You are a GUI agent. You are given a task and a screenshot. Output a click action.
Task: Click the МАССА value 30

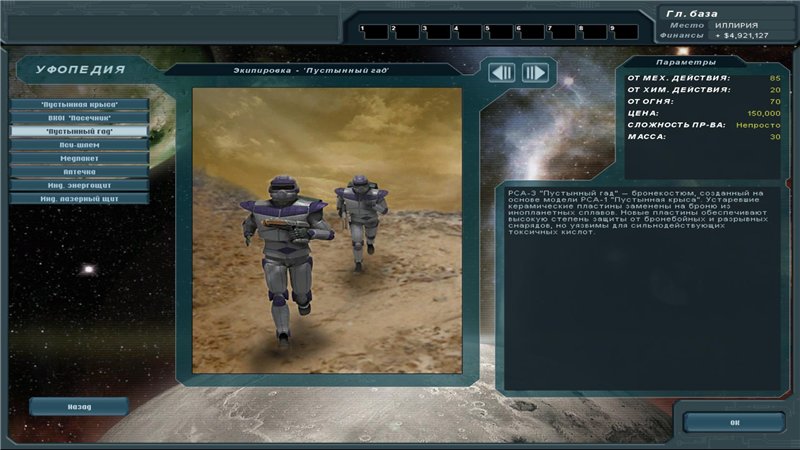775,137
